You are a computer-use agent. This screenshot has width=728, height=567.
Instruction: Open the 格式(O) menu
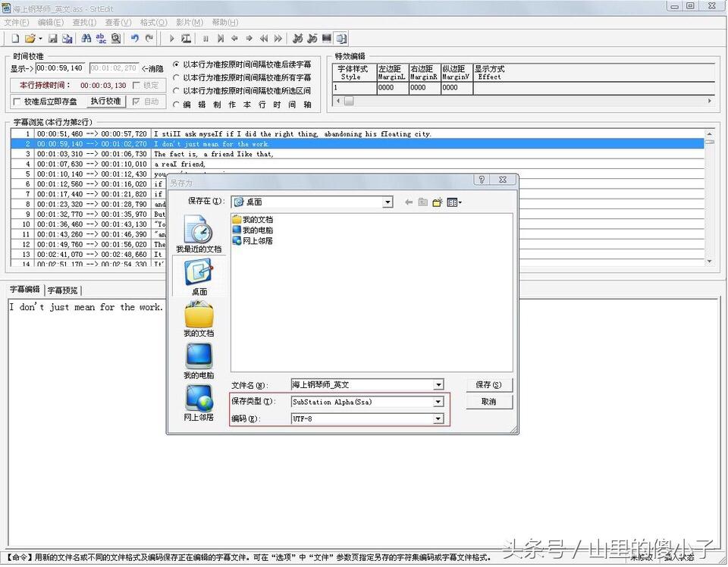153,23
